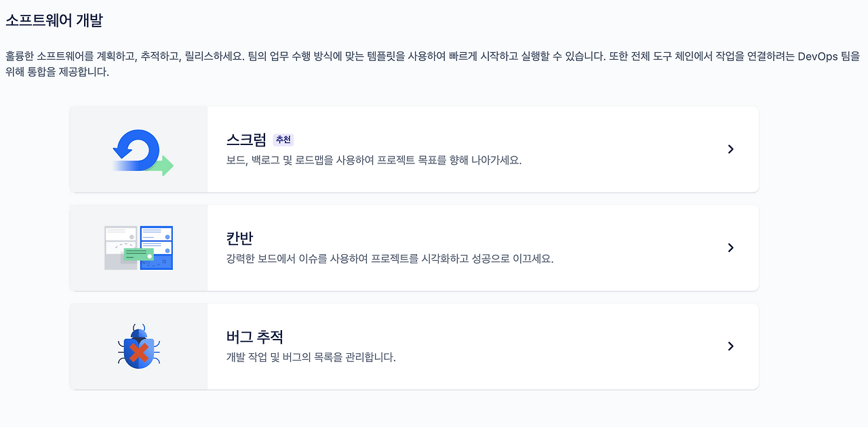Screen dimensions: 868x427
Task: Click the 추천 badge next to 스크럼
Action: [281, 139]
